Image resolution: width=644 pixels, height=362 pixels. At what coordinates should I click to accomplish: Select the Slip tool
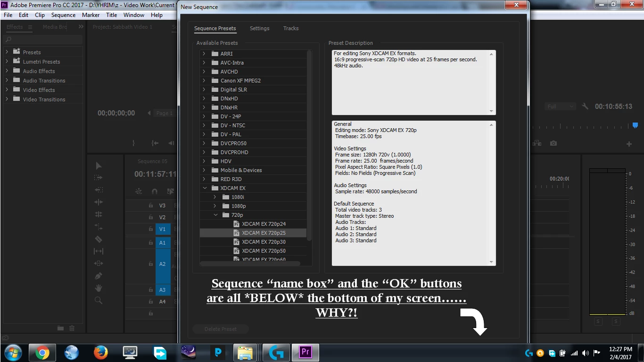click(x=99, y=251)
